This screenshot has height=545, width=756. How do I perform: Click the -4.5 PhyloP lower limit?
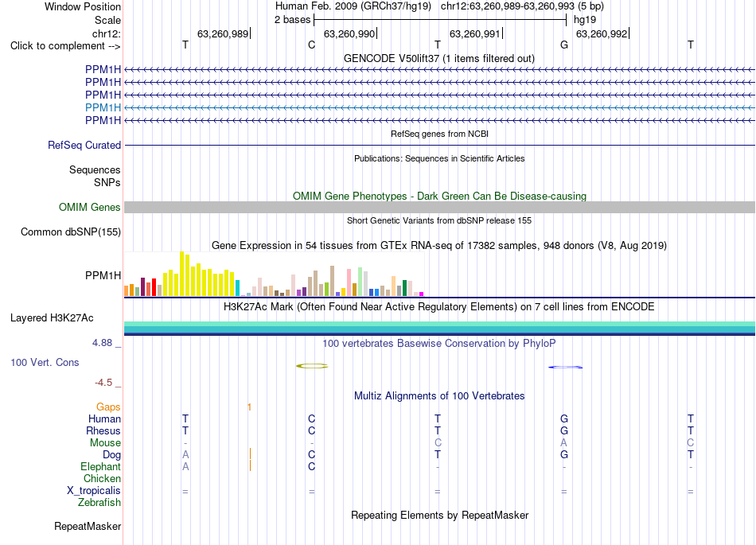pos(103,382)
